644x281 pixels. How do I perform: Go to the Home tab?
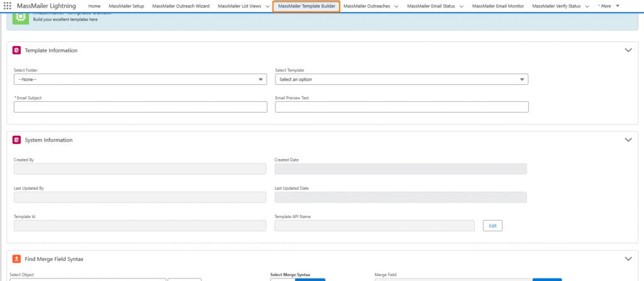point(94,6)
